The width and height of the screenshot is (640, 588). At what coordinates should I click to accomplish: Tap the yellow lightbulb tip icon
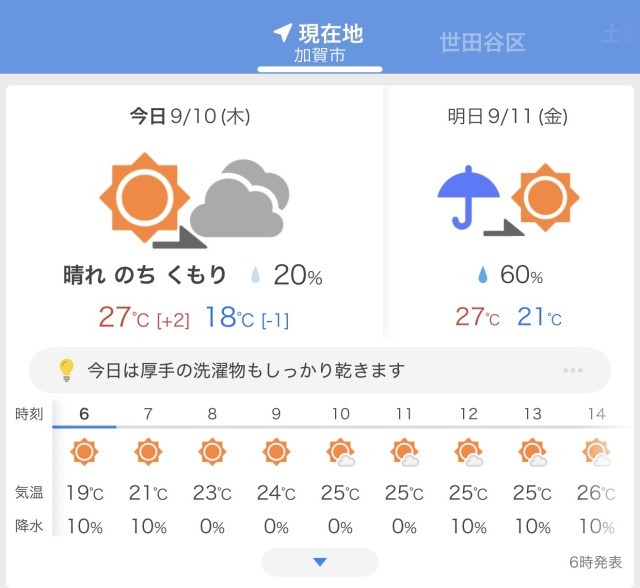point(66,370)
